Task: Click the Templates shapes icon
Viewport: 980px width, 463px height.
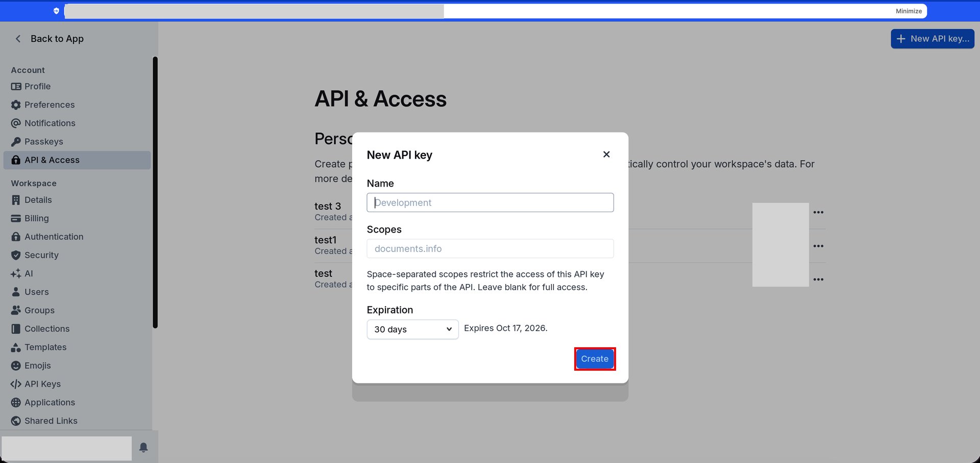Action: pos(16,347)
